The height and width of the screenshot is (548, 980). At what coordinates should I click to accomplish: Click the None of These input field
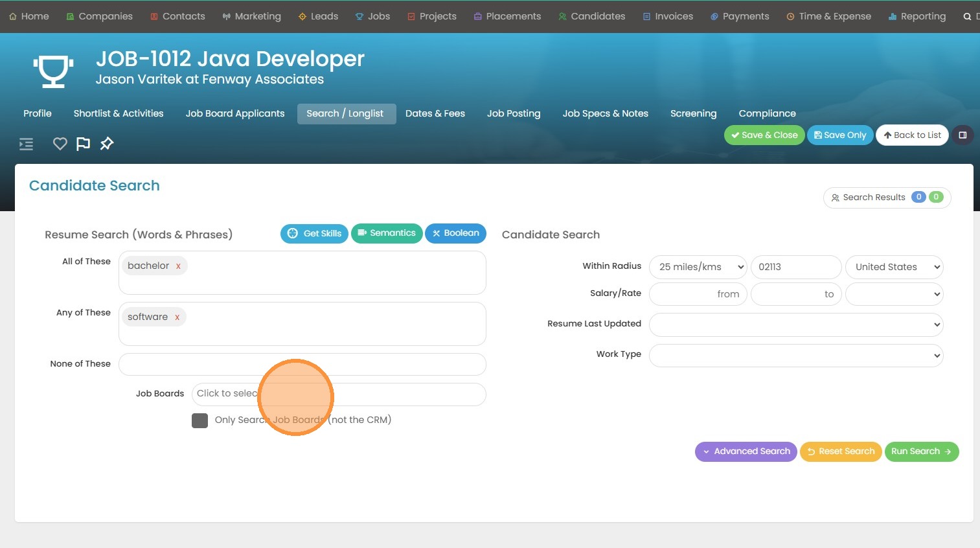click(x=302, y=364)
